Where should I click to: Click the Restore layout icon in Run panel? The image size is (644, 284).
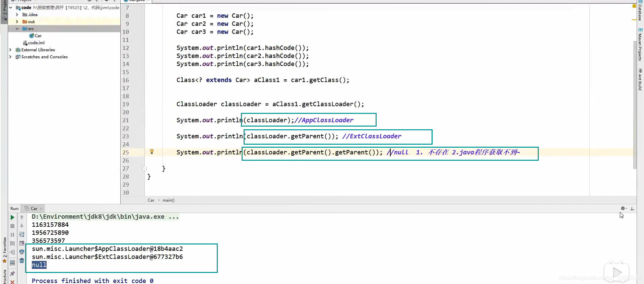tap(12, 263)
